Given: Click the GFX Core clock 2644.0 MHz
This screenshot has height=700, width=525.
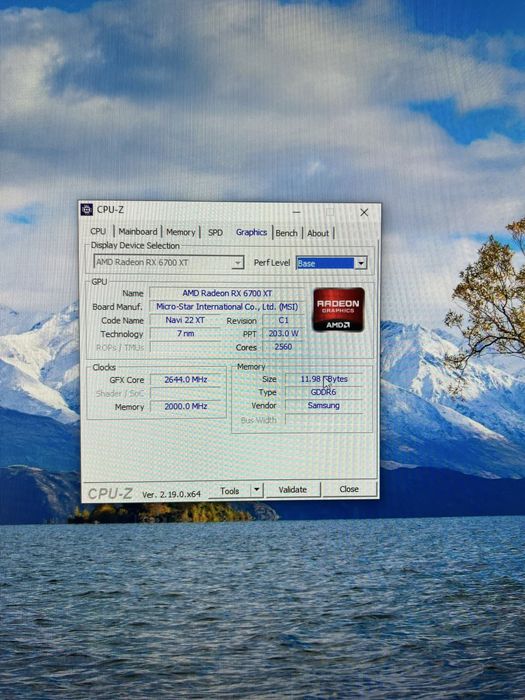Looking at the screenshot, I should pyautogui.click(x=188, y=379).
